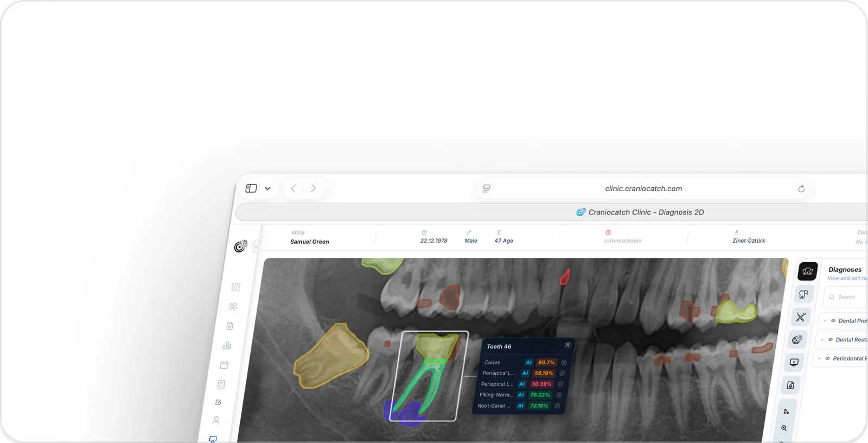Close the Tooth 46 popup
Image resolution: width=868 pixels, height=443 pixels.
tap(567, 345)
